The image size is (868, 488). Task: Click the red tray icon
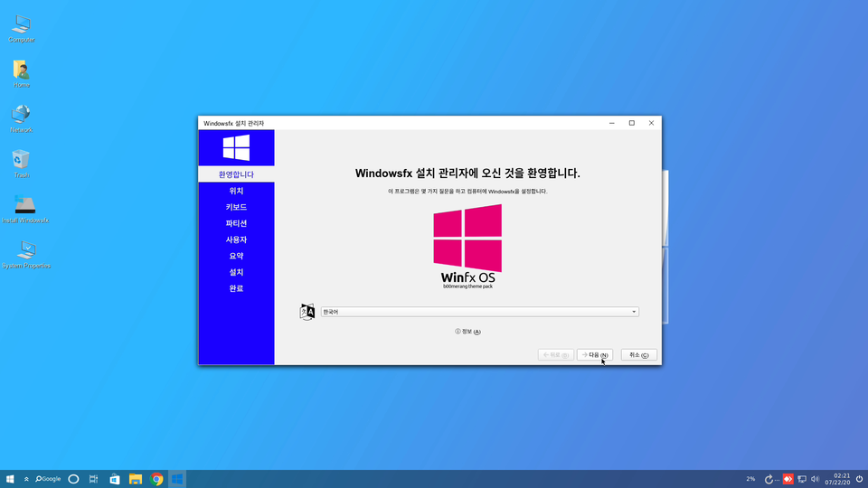(788, 479)
